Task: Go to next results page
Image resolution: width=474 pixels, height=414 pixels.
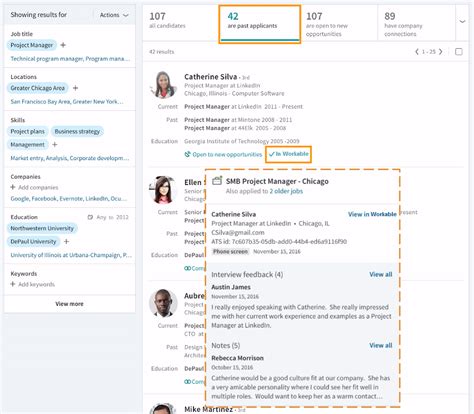Action: (x=441, y=52)
